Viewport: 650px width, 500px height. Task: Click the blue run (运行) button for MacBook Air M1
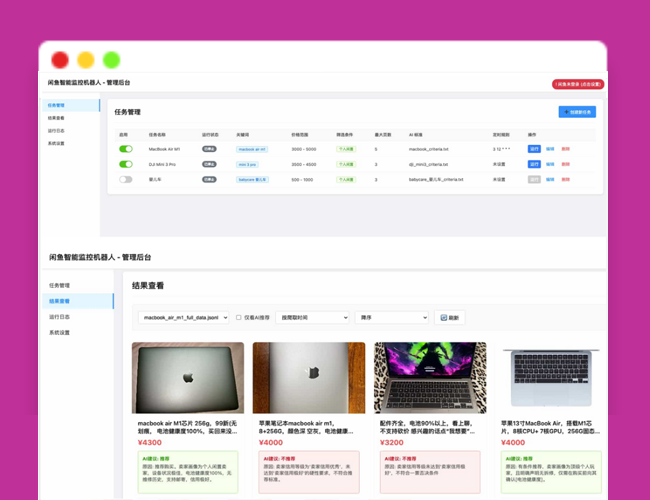point(534,149)
